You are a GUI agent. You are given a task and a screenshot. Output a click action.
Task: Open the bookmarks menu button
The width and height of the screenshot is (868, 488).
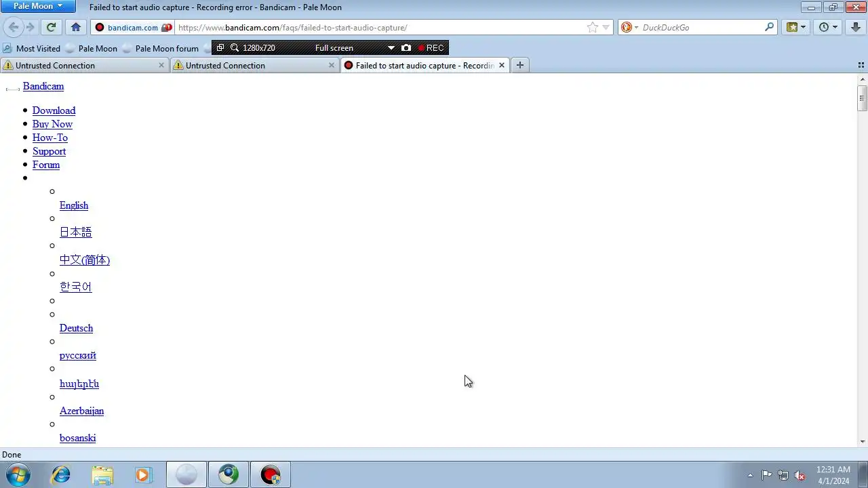pyautogui.click(x=796, y=27)
